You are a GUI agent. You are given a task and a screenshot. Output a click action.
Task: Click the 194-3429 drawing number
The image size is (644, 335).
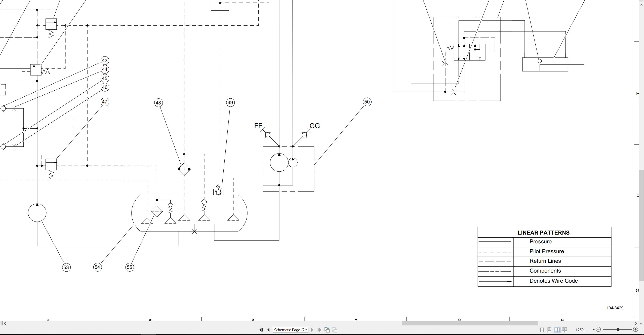coord(615,308)
